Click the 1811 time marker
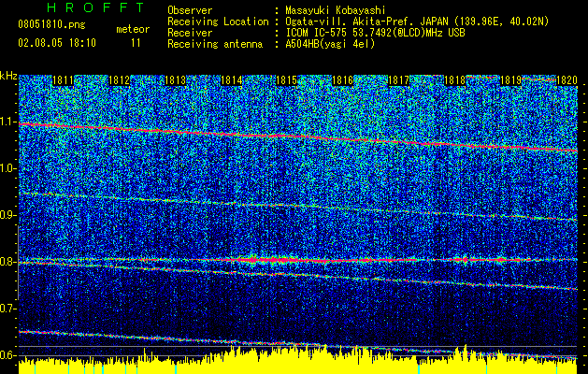588x374 pixels. click(63, 81)
